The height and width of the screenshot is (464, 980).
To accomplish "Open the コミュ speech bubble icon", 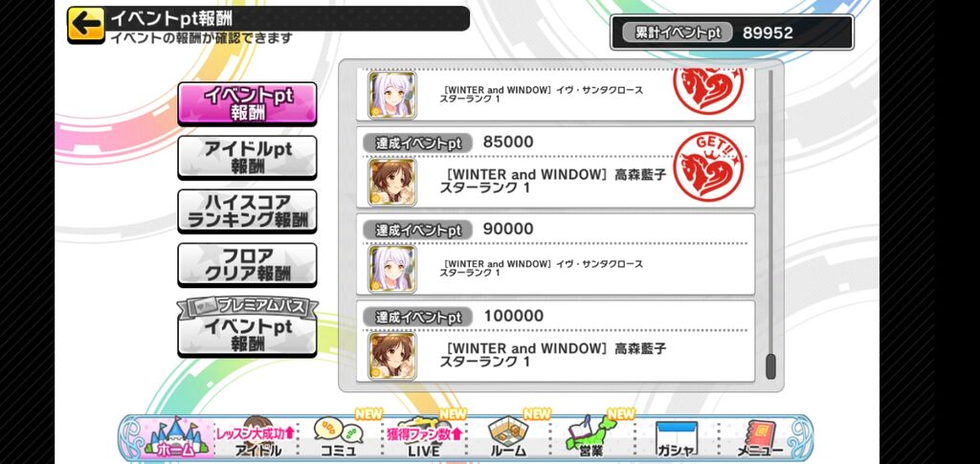I will click(339, 437).
